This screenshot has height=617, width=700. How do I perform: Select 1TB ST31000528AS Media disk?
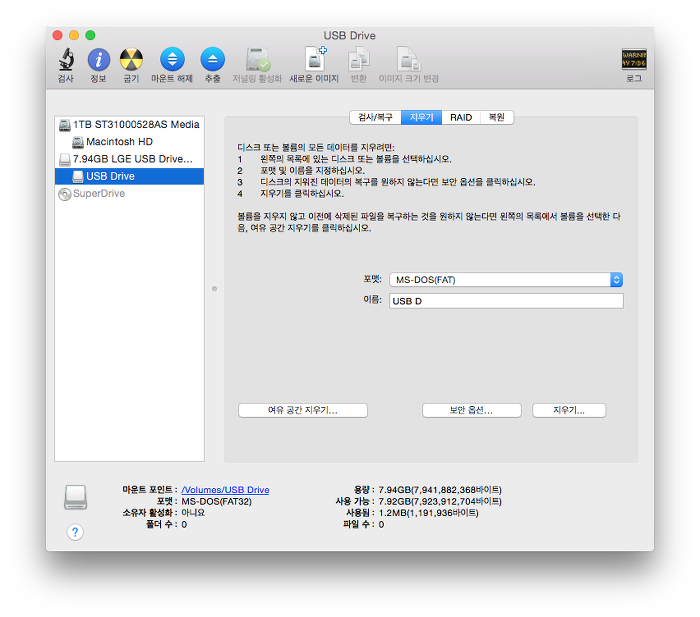click(129, 125)
